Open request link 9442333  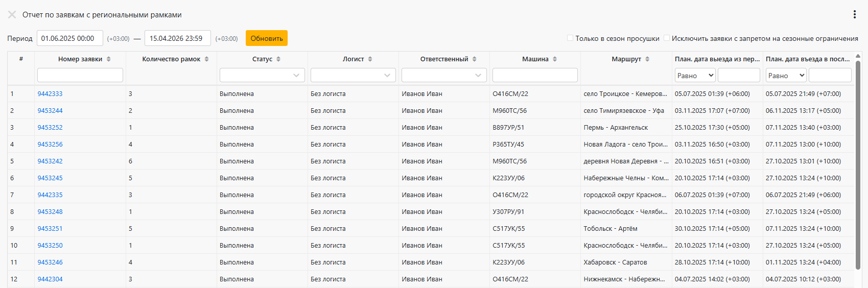(50, 94)
